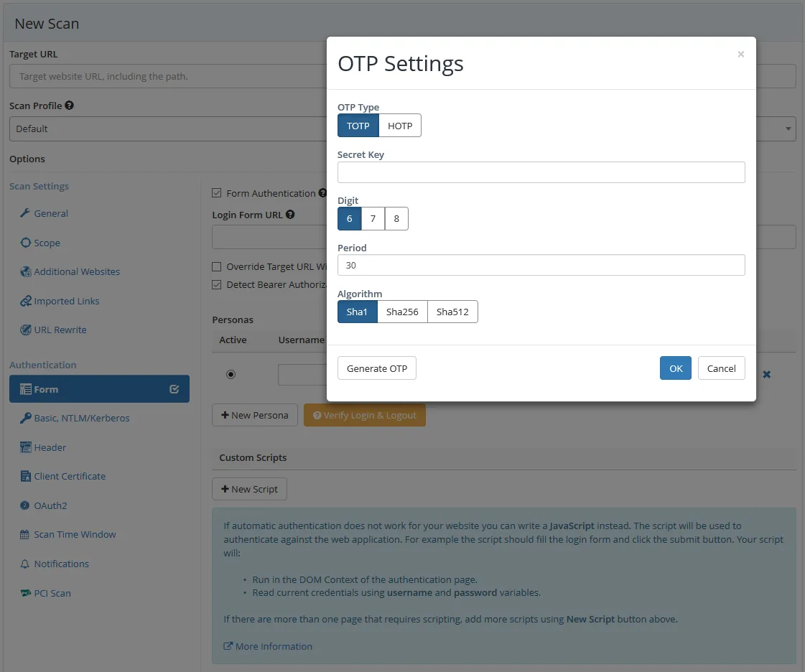This screenshot has height=672, width=805.
Task: Open the More Information link
Action: pyautogui.click(x=268, y=645)
